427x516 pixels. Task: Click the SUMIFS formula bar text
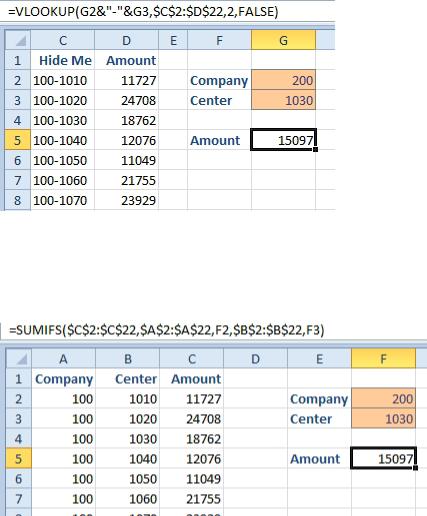[x=167, y=330]
